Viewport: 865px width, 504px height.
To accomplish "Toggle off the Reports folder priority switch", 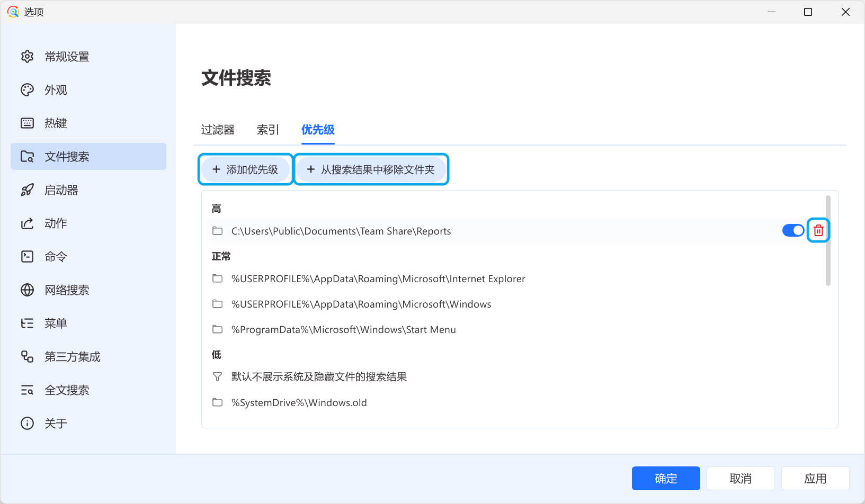I will coord(793,230).
